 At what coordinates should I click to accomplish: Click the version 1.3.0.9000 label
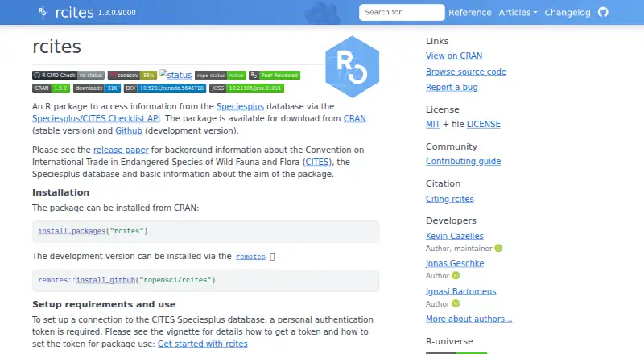point(117,13)
